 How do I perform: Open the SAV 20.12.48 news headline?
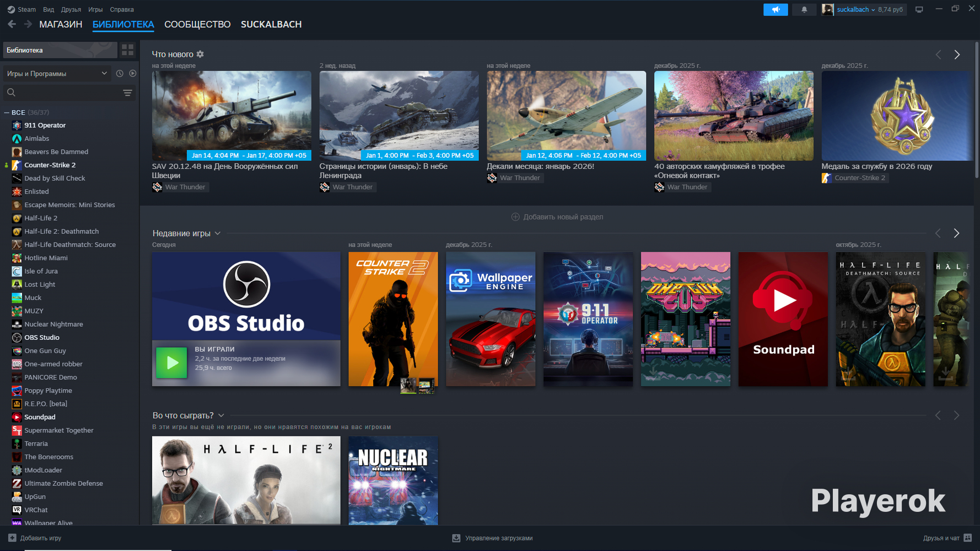pyautogui.click(x=225, y=171)
